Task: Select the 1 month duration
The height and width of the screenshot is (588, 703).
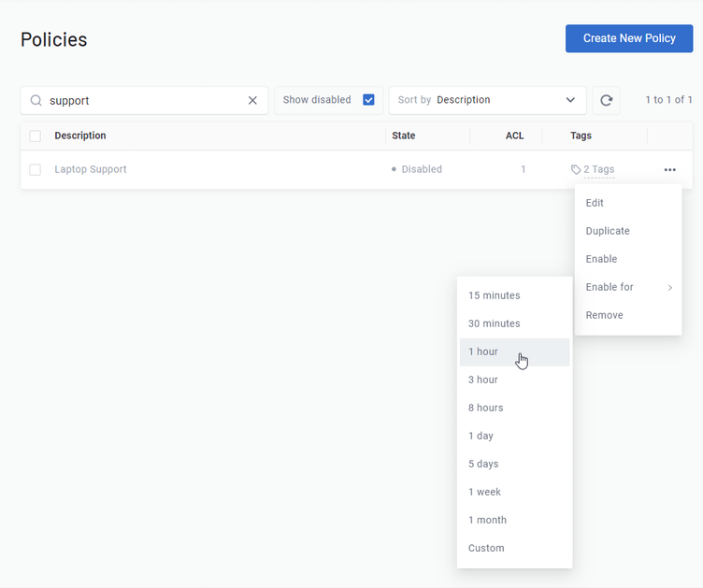Action: (515, 520)
